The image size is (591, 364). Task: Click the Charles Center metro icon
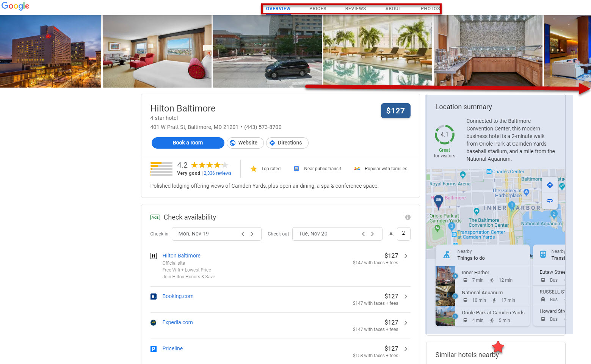pyautogui.click(x=489, y=172)
